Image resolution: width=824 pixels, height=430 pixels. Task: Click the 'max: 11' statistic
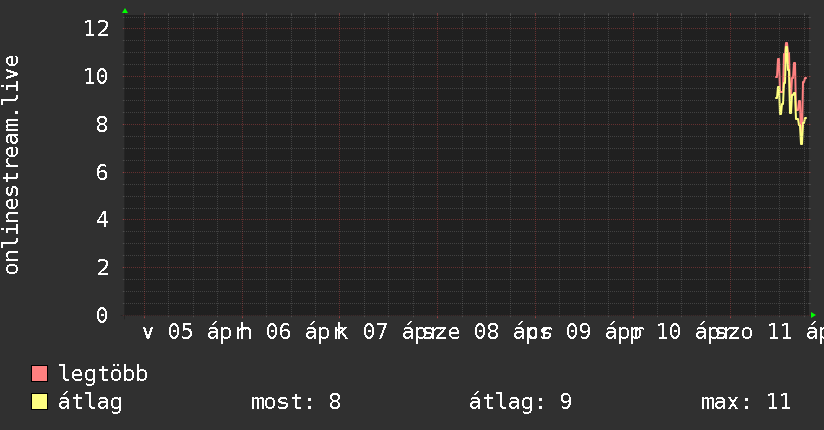tap(746, 403)
